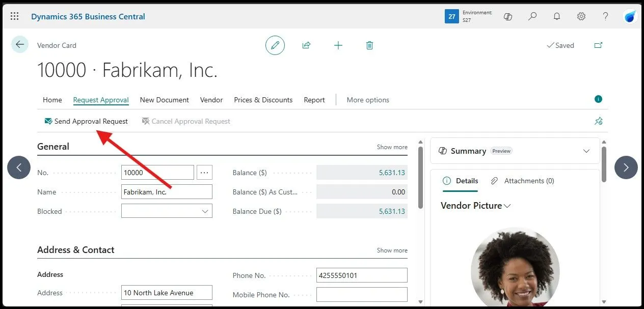Switch to the Attachments (0) tab

point(522,181)
